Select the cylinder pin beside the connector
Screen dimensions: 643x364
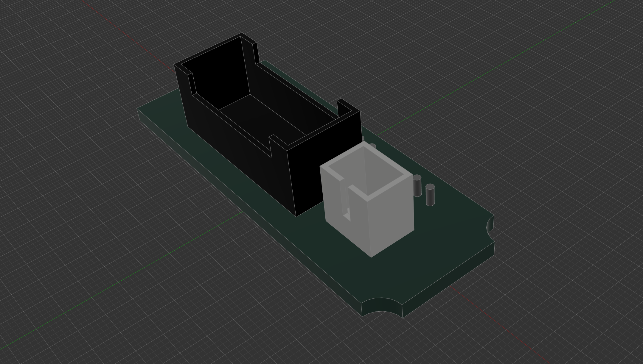(417, 186)
